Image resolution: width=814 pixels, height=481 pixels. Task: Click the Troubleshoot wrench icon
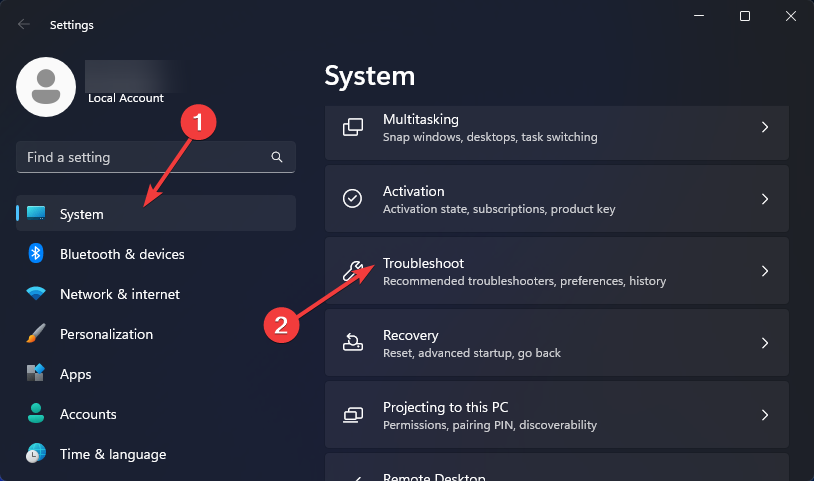coord(353,271)
